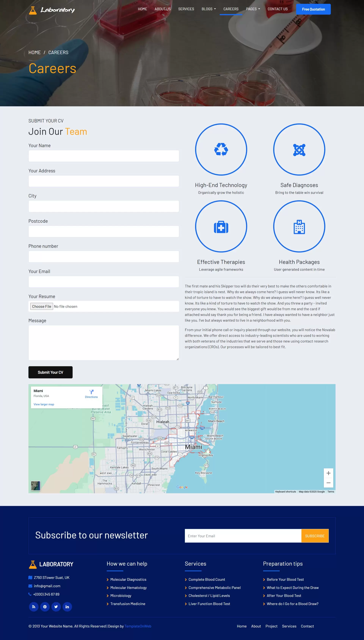
Task: Click the Twitter icon in footer
Action: (x=56, y=606)
